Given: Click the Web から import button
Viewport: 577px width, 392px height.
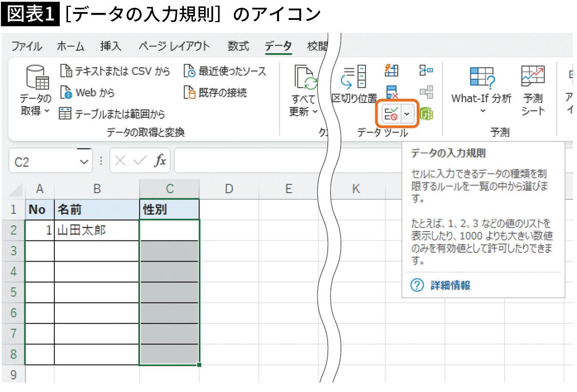Looking at the screenshot, I should click(87, 93).
